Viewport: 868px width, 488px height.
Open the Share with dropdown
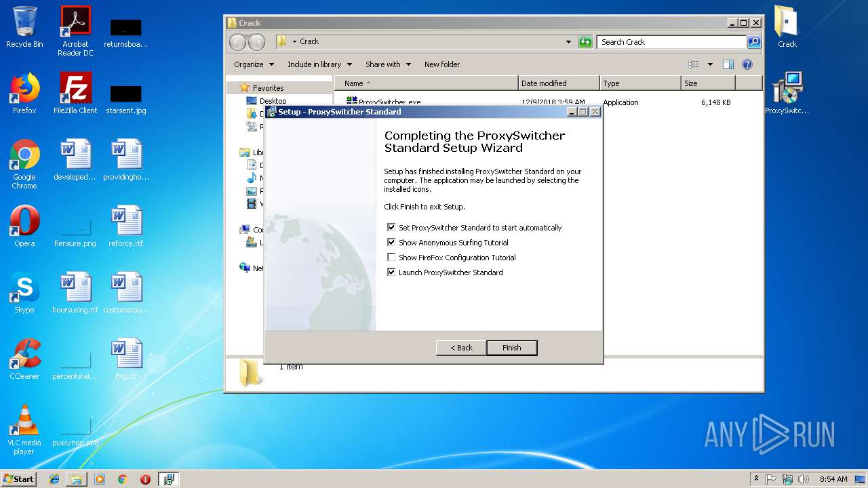[388, 64]
